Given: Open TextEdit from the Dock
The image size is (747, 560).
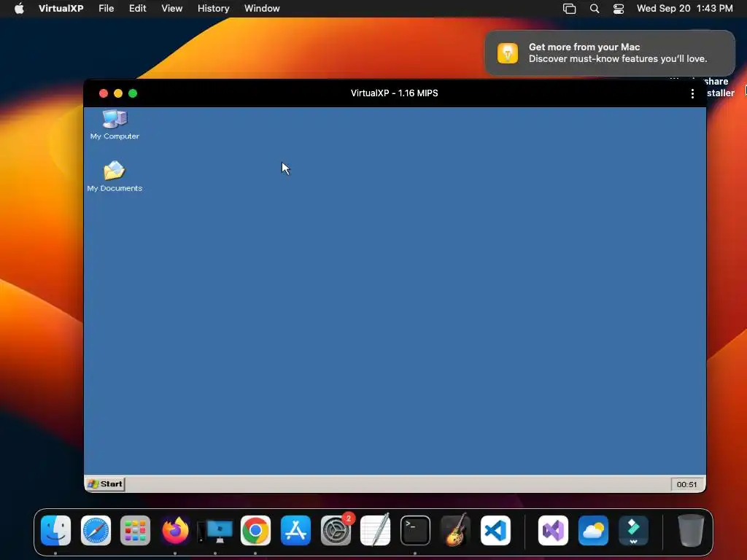Looking at the screenshot, I should point(376,529).
